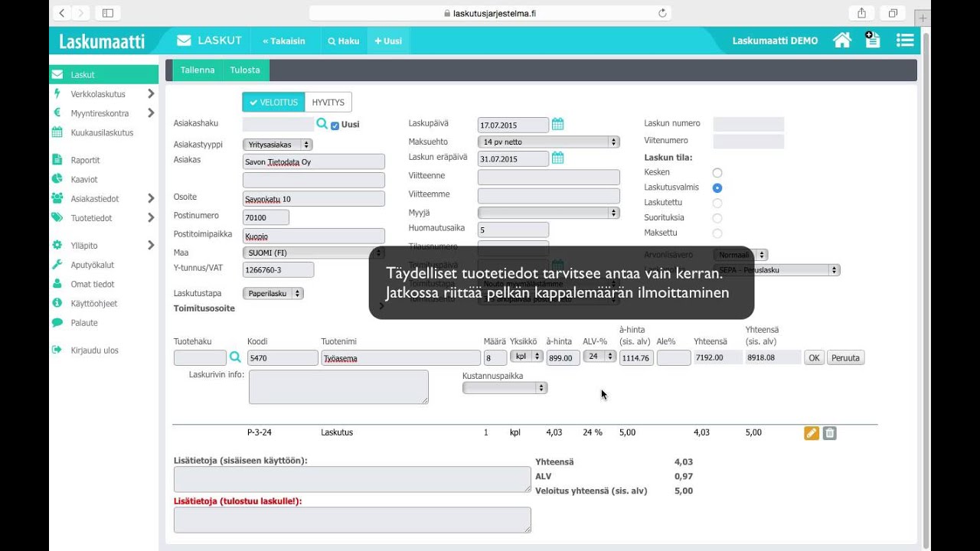The width and height of the screenshot is (980, 551).
Task: Select the Laskutusvalmis status radio button
Action: 717,187
